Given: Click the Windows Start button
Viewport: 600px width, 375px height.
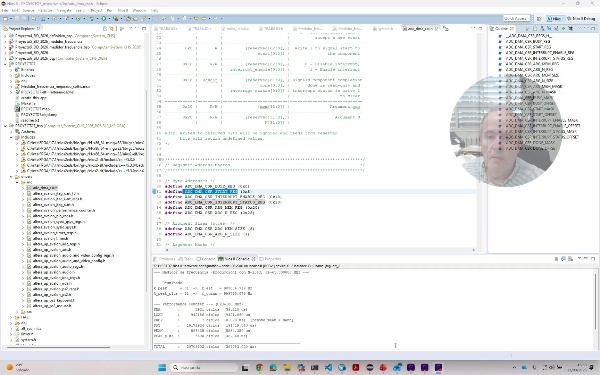Looking at the screenshot, I should 162,368.
